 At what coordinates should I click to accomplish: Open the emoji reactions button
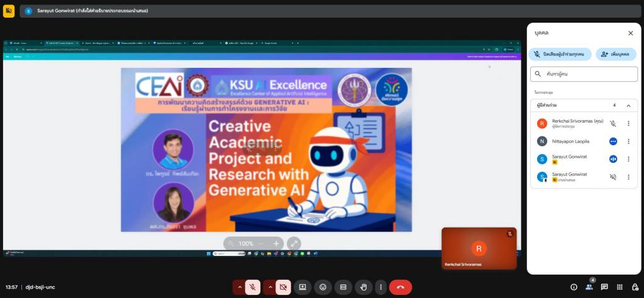coord(323,287)
